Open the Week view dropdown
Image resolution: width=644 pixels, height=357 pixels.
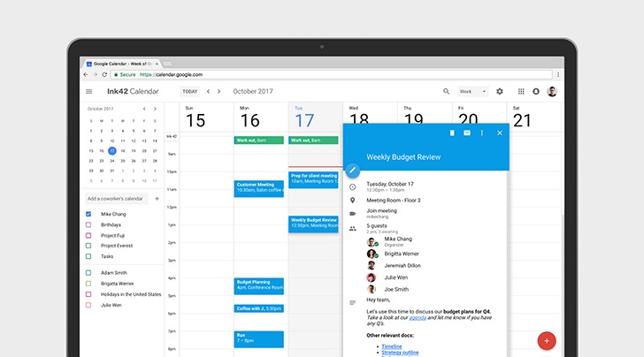click(472, 92)
